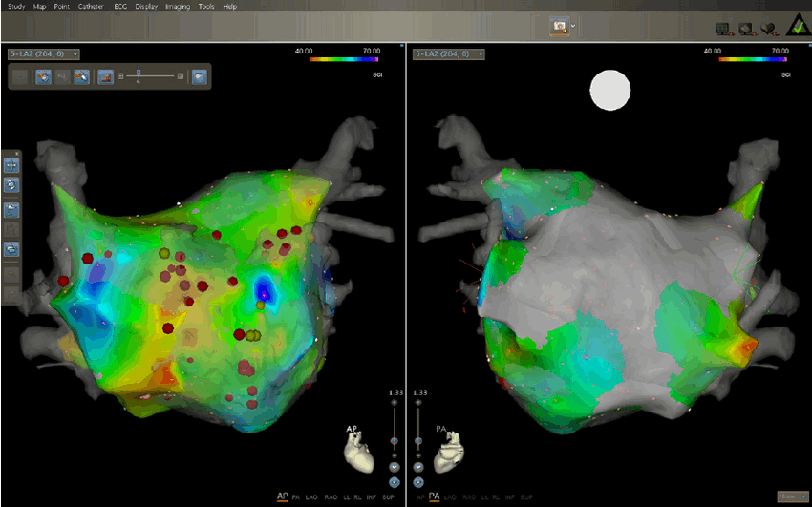Click the rightmost icon in the floating map toolbar

coord(200,75)
